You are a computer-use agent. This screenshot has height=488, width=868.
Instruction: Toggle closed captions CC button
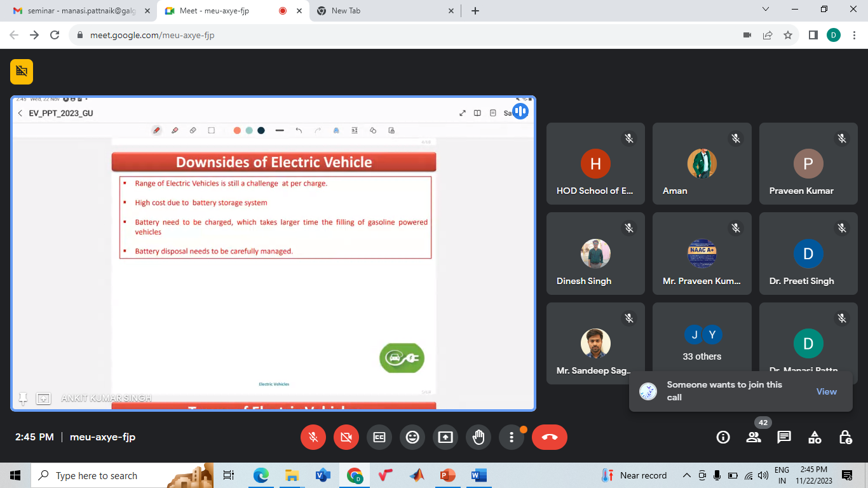pos(379,437)
